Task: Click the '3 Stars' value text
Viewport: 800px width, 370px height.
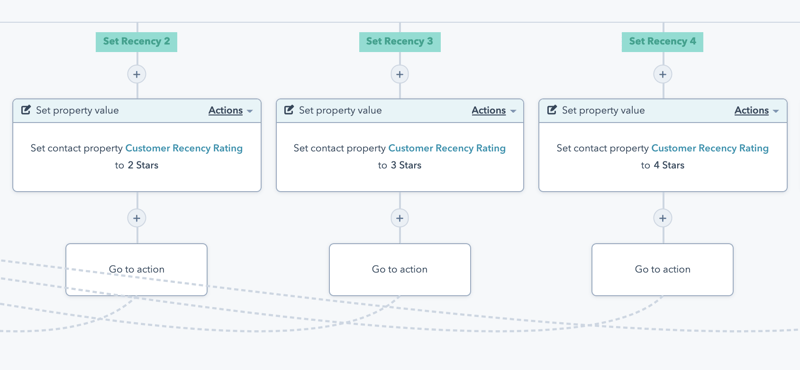Action: tap(406, 165)
